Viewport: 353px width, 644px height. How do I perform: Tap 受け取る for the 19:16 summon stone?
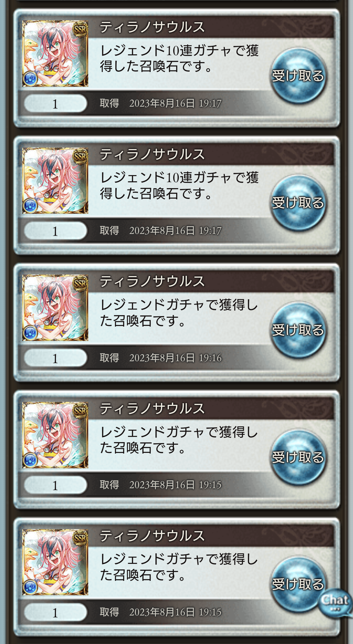(x=298, y=331)
